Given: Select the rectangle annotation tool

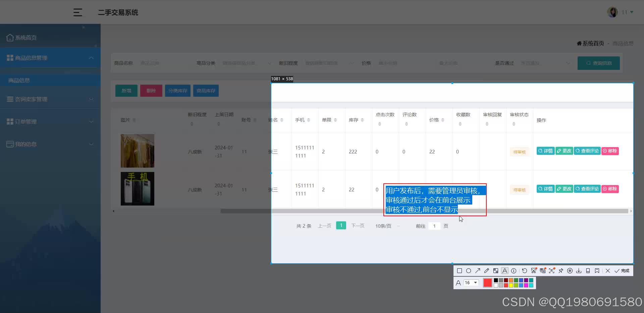Looking at the screenshot, I should point(460,271).
